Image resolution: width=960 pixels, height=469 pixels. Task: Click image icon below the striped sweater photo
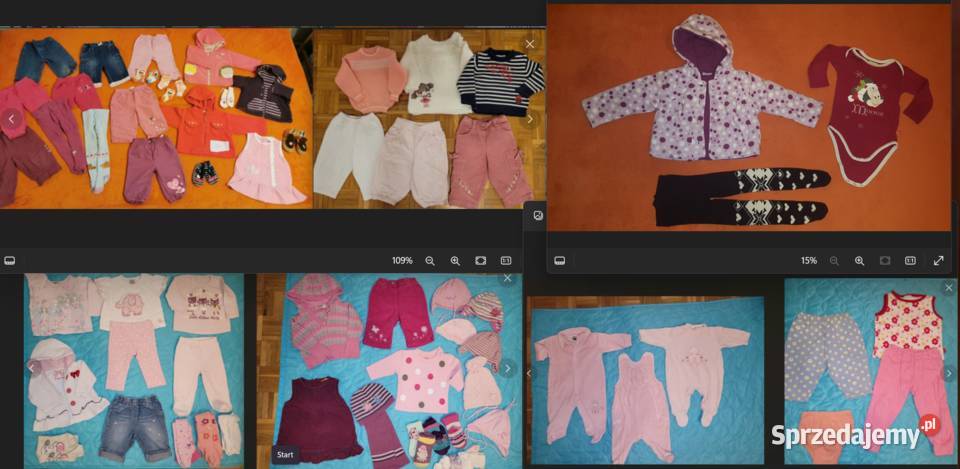(x=537, y=215)
